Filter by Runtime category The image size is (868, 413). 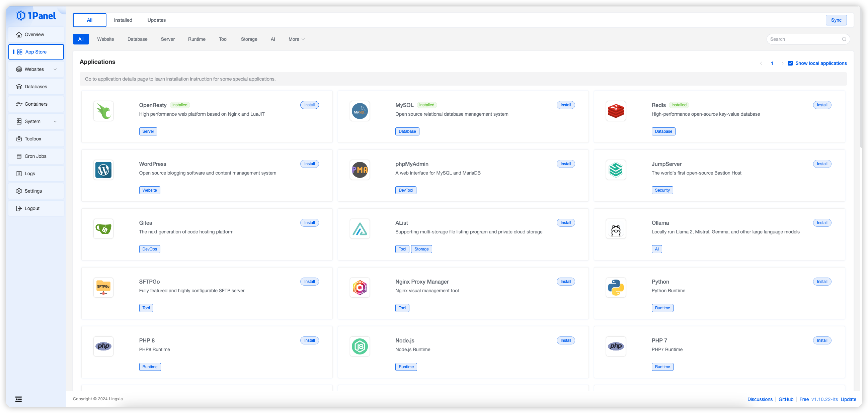[x=196, y=39]
